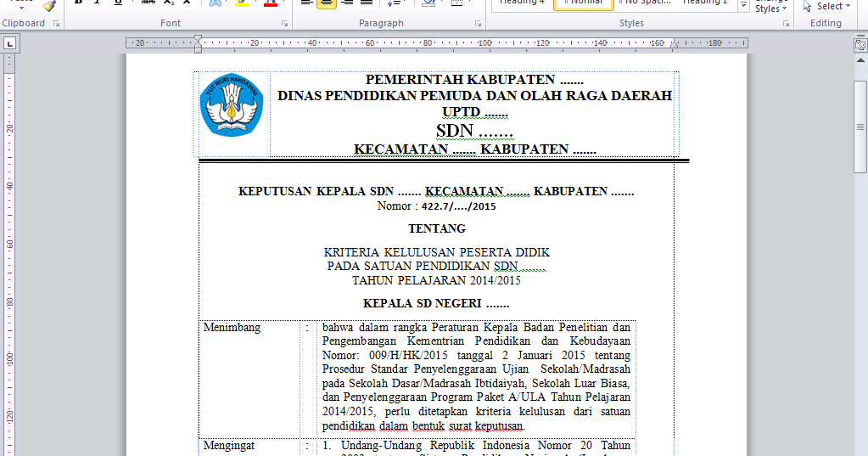This screenshot has width=868, height=456.
Task: Toggle subscript formatting
Action: [168, 3]
